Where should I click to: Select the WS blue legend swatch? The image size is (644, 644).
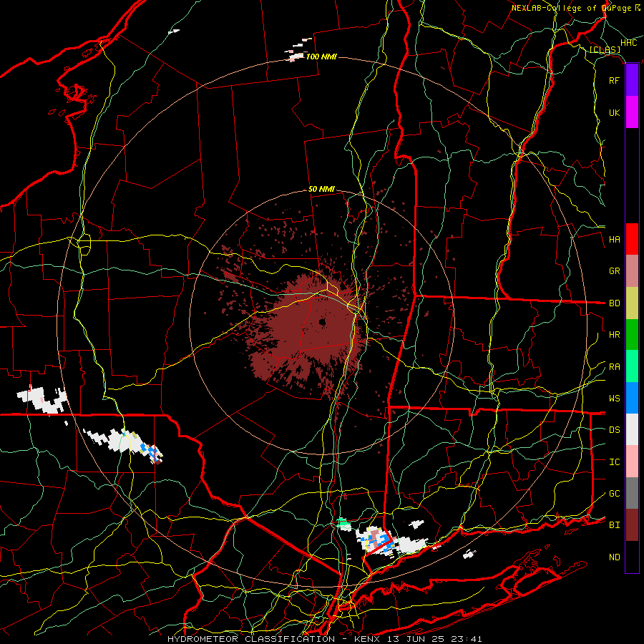(632, 398)
